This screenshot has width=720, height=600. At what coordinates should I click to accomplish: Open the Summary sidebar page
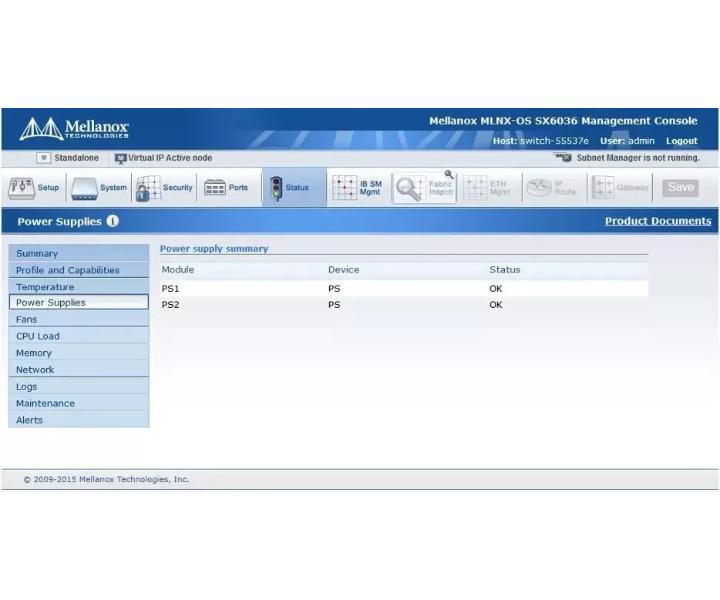79,253
